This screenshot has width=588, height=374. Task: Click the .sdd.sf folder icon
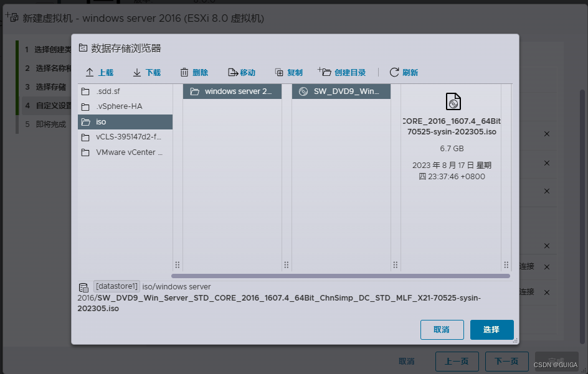[x=85, y=91]
